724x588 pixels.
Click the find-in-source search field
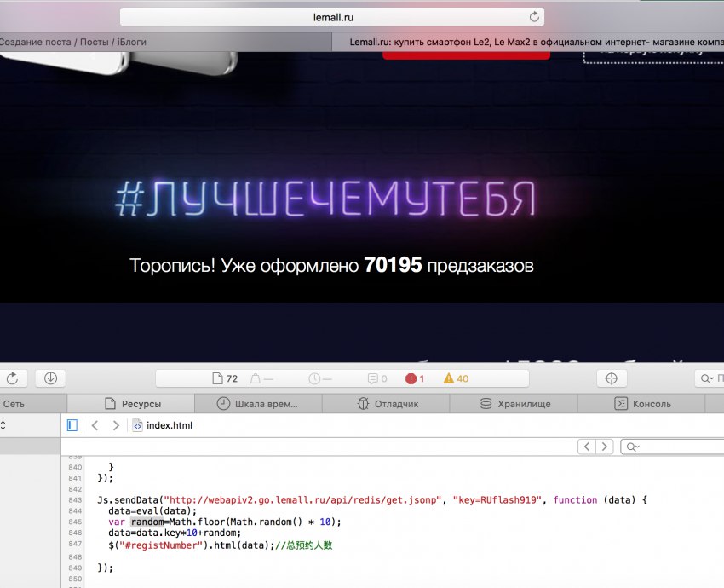click(x=673, y=447)
